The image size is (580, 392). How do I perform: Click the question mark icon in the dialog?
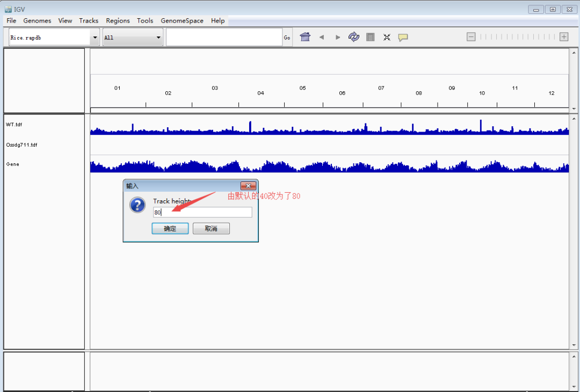coord(137,205)
